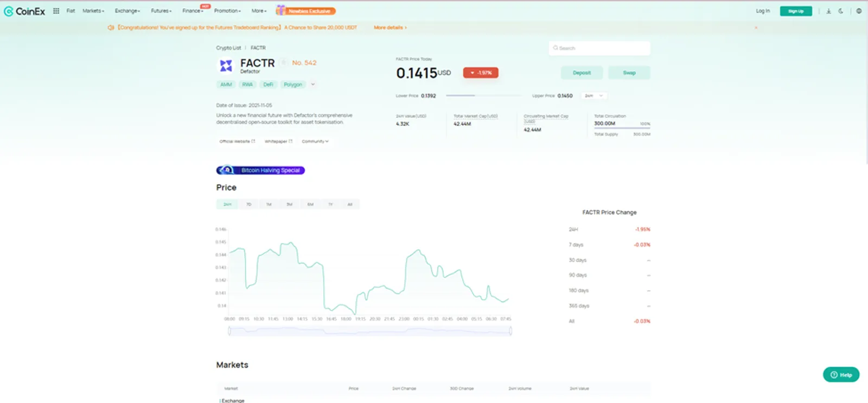
Task: Dismiss the orange announcement bar
Action: (x=756, y=28)
